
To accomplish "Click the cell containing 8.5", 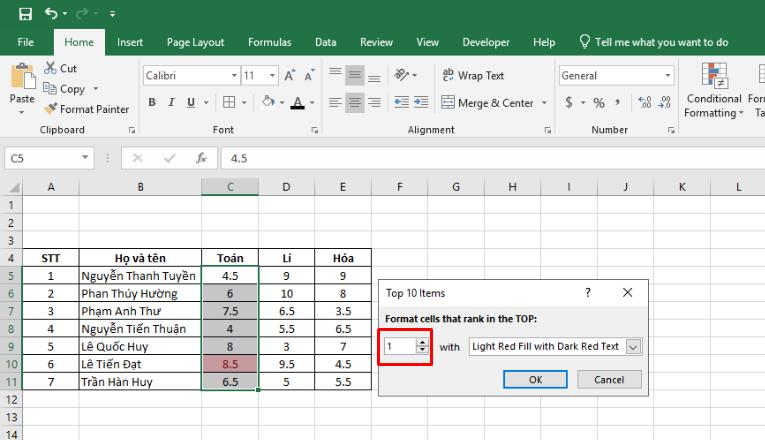I will point(230,364).
